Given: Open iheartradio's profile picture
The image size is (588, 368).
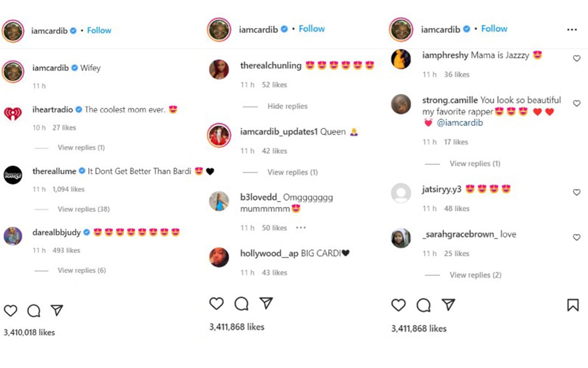Looking at the screenshot, I should (x=13, y=113).
